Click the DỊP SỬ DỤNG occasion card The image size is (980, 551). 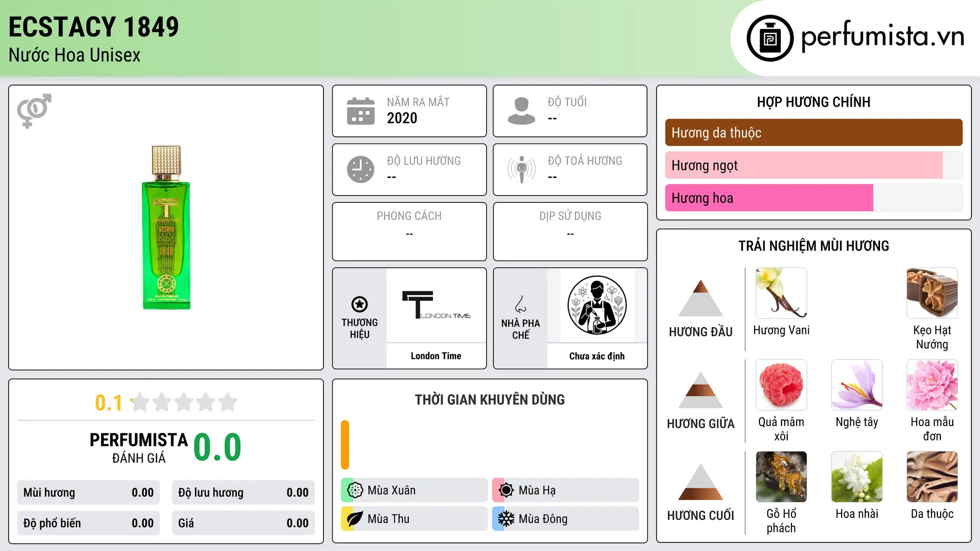pos(570,231)
